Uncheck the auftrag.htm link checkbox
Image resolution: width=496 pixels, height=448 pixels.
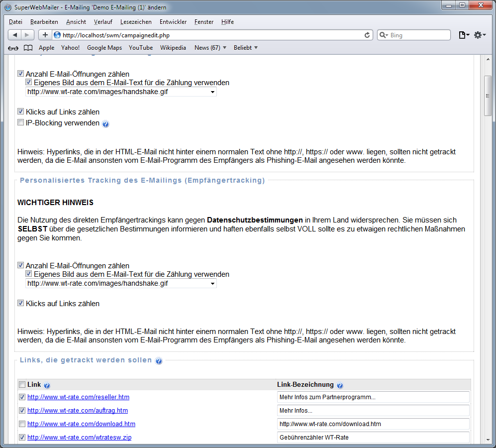pyautogui.click(x=22, y=410)
